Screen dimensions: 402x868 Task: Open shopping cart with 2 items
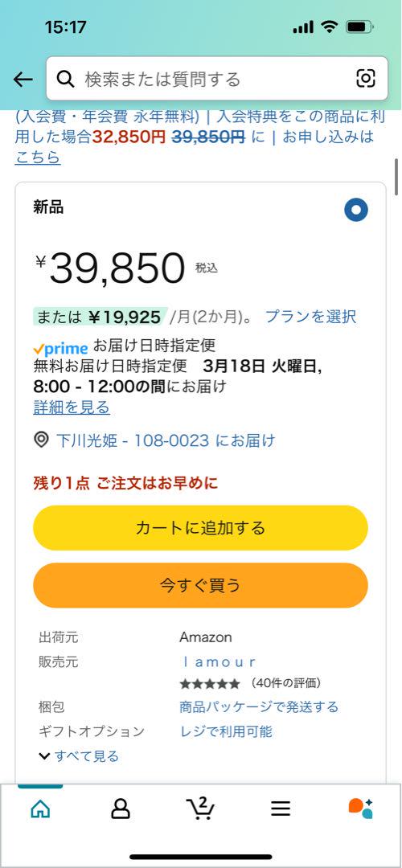coord(200,809)
